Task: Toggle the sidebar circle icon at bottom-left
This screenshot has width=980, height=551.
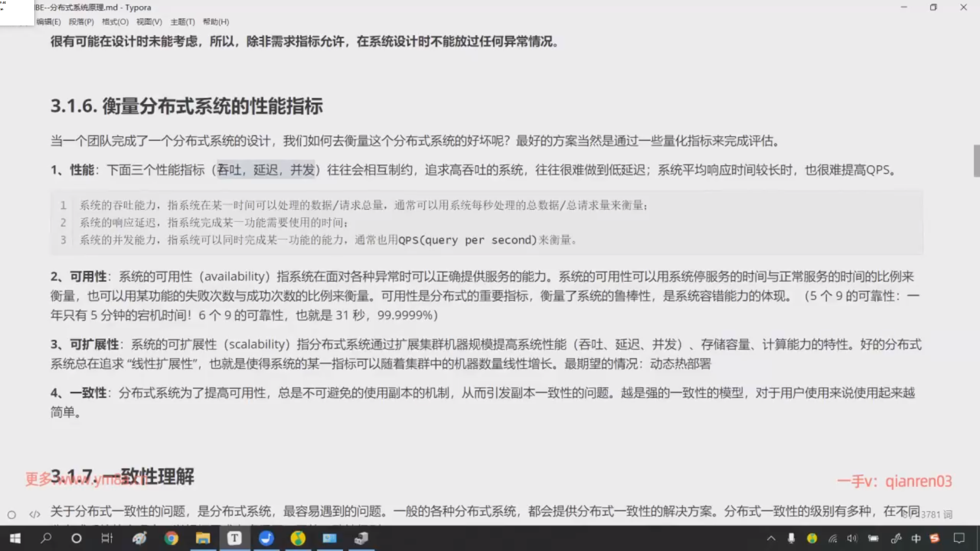Action: point(12,515)
